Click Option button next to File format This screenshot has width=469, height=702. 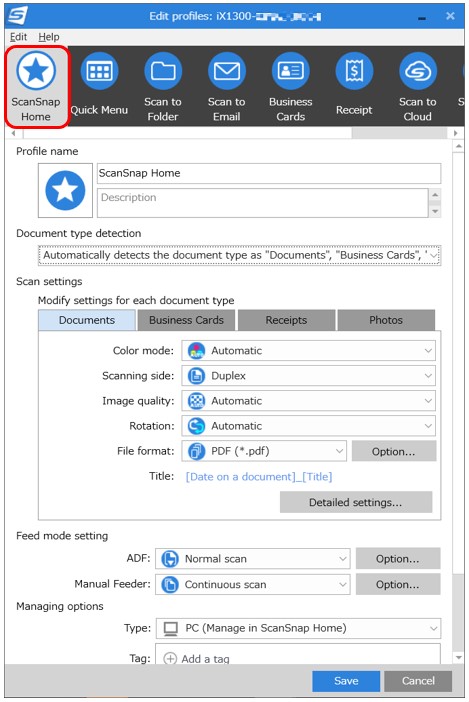tap(394, 451)
